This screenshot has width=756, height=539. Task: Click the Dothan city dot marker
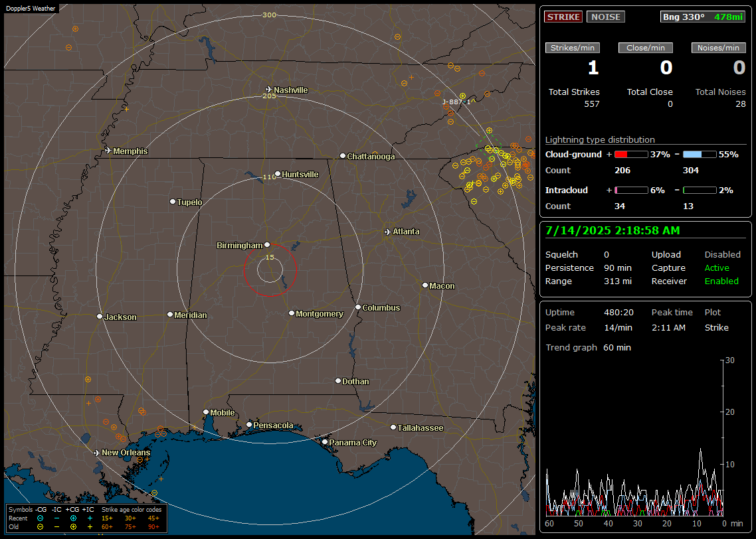point(338,380)
